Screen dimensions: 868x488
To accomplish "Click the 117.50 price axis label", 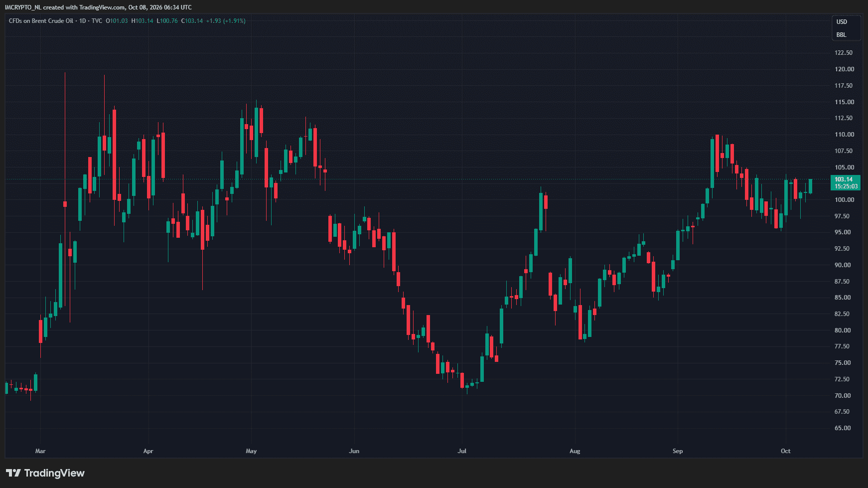I will tap(844, 86).
